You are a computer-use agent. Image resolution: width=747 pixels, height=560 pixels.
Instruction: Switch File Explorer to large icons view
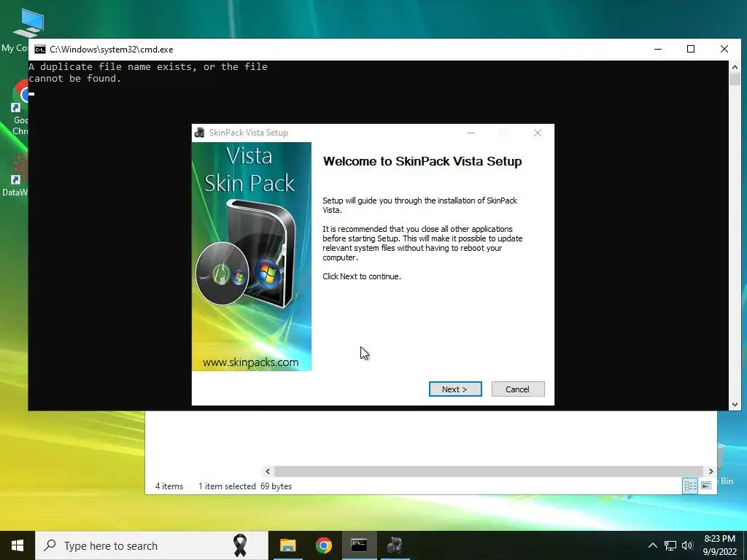point(706,486)
